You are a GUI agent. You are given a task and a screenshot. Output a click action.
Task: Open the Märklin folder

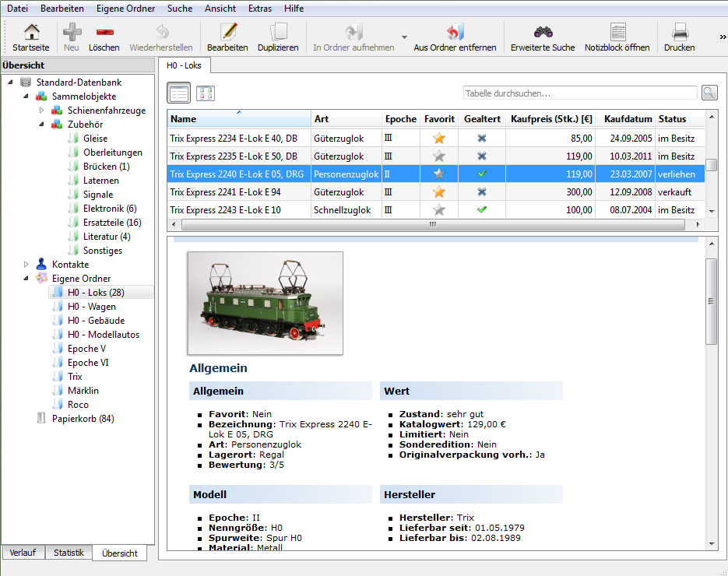83,391
